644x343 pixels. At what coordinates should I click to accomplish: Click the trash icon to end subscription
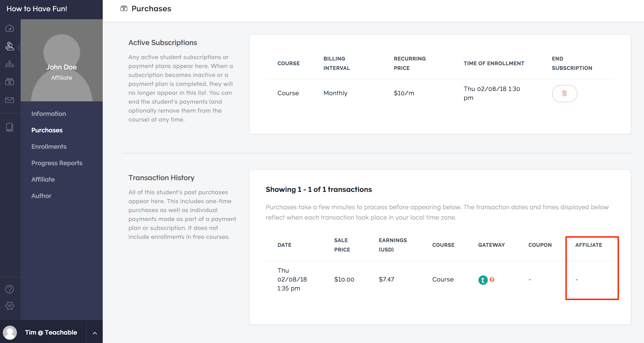point(564,93)
